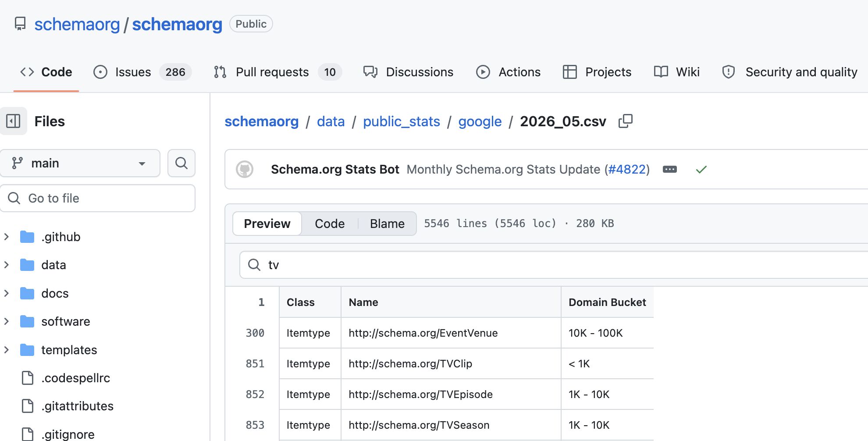
Task: Open the main branch dropdown
Action: coord(80,163)
